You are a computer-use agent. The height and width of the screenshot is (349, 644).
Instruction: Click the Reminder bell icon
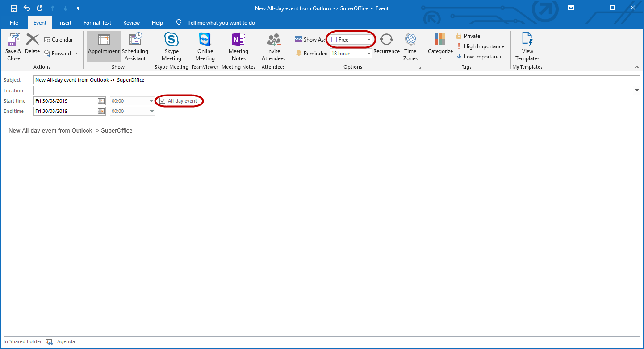[299, 53]
